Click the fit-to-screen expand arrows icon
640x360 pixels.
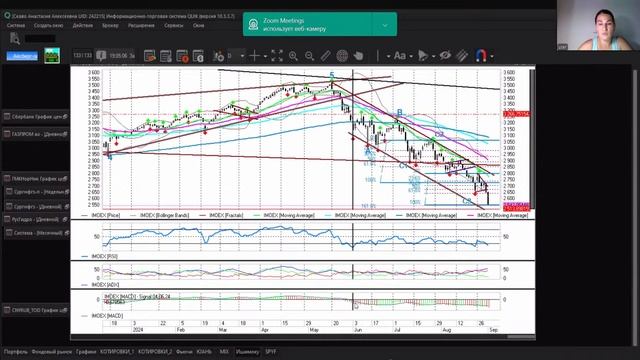(277, 56)
